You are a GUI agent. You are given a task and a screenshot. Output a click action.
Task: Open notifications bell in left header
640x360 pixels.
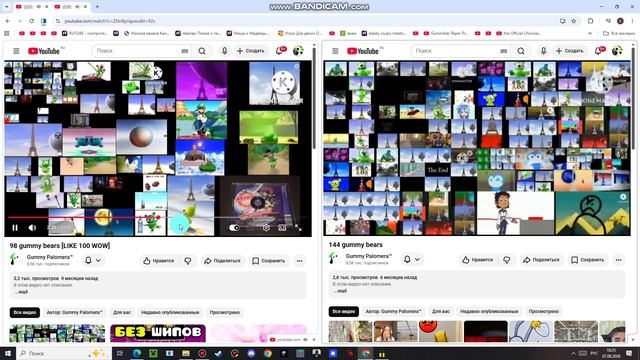[280, 51]
